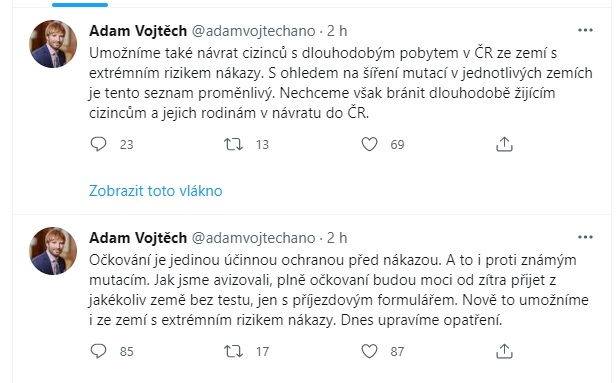
Task: Like the Očkování tweet with 87 likes
Action: pyautogui.click(x=369, y=351)
